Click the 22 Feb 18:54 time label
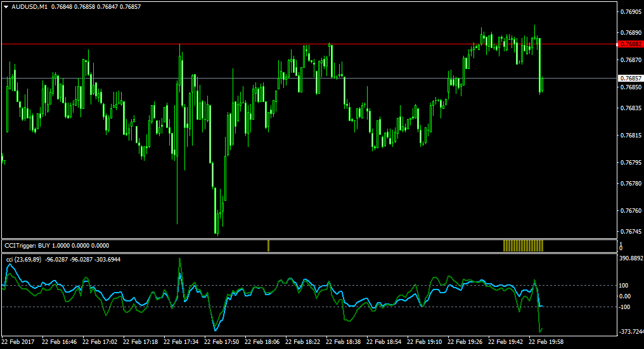Image resolution: width=644 pixels, height=349 pixels. point(384,341)
